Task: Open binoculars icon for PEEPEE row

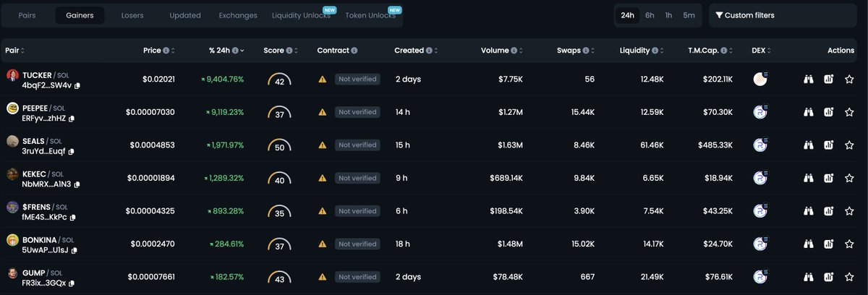Action: 809,112
